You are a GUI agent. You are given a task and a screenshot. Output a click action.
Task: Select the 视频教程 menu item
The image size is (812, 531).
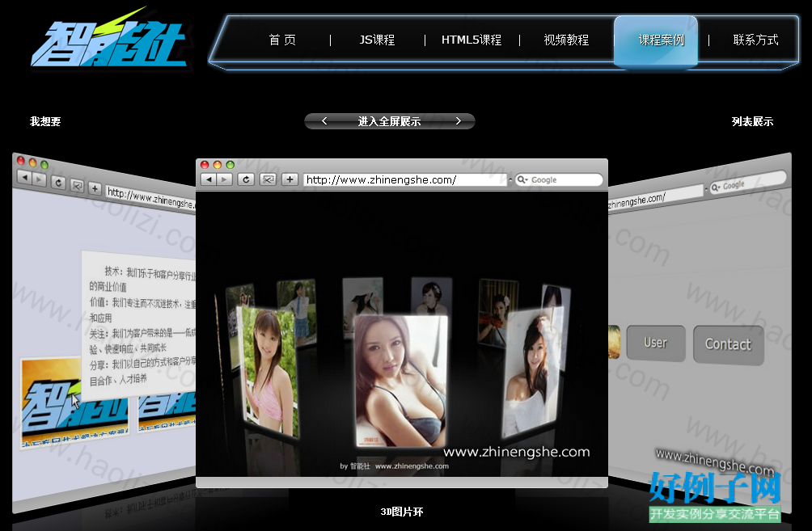[566, 40]
